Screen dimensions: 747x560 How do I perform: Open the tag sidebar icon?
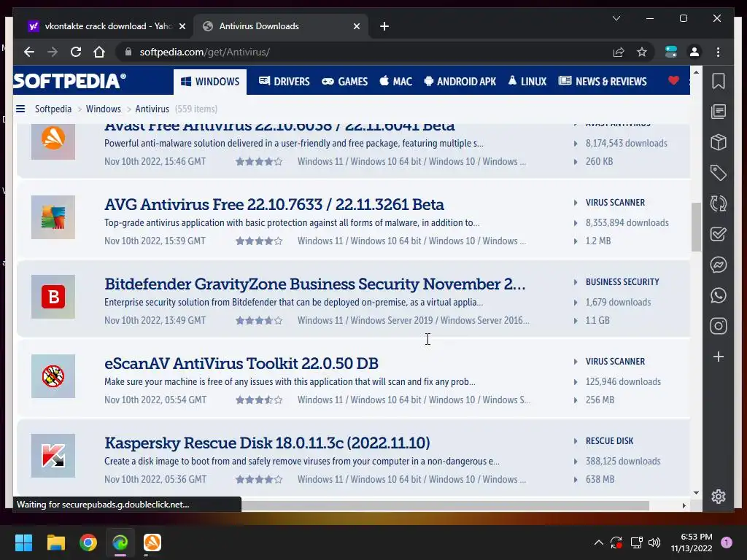point(719,172)
